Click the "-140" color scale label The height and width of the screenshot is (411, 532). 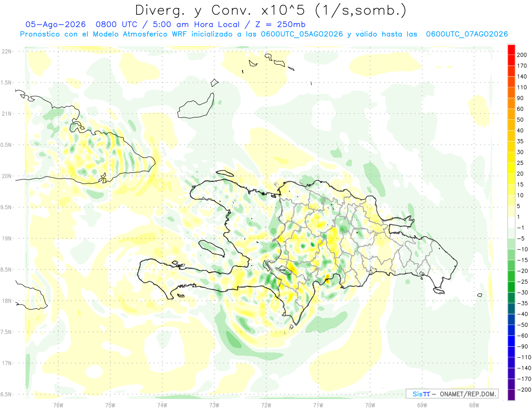tap(523, 368)
